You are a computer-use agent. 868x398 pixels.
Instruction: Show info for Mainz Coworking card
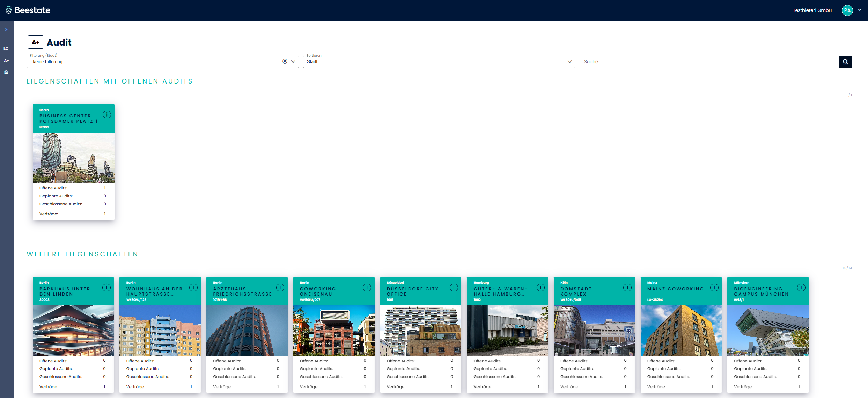(714, 288)
